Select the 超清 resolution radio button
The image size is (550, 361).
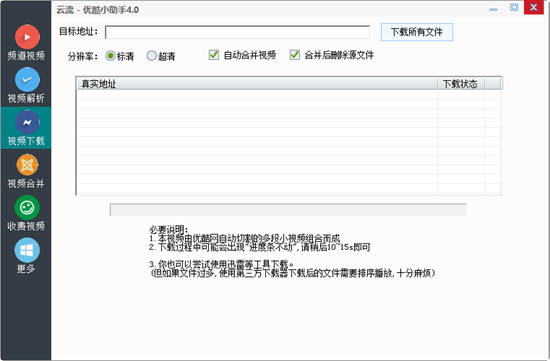pos(152,55)
